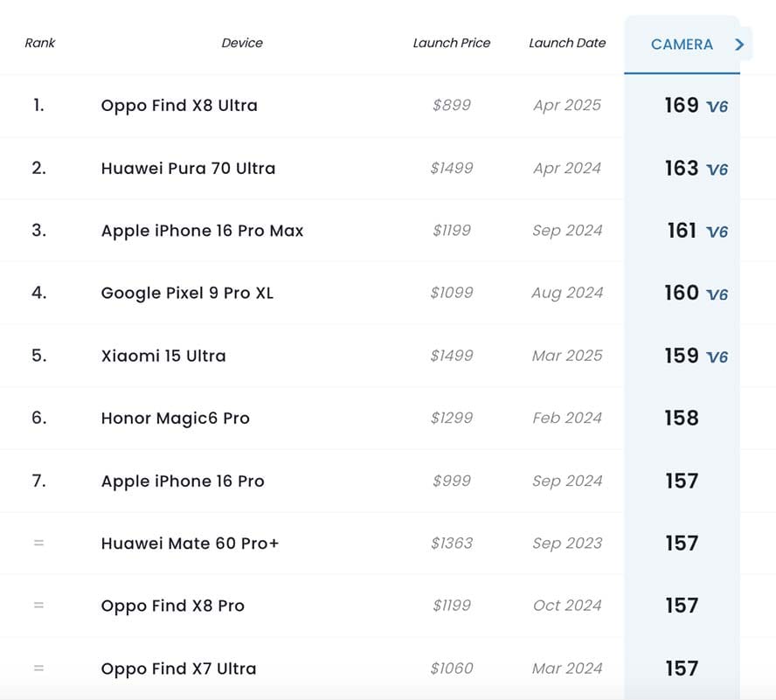The width and height of the screenshot is (776, 700).
Task: Sort by Launch Date column header
Action: (x=567, y=43)
